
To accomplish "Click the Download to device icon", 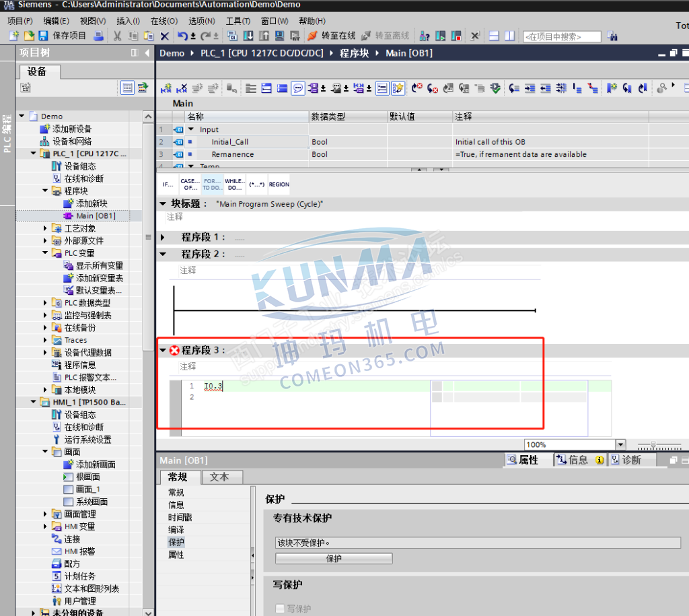I will pyautogui.click(x=248, y=36).
